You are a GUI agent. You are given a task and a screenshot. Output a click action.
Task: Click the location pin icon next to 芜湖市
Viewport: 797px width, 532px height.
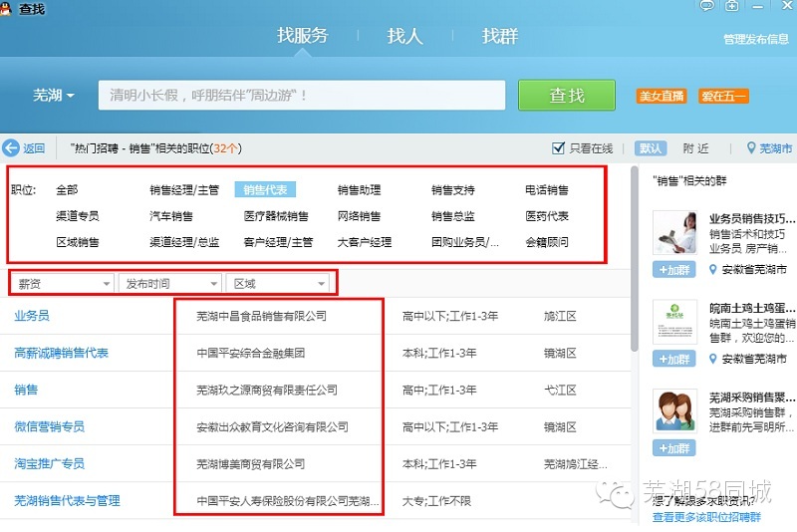pos(751,148)
